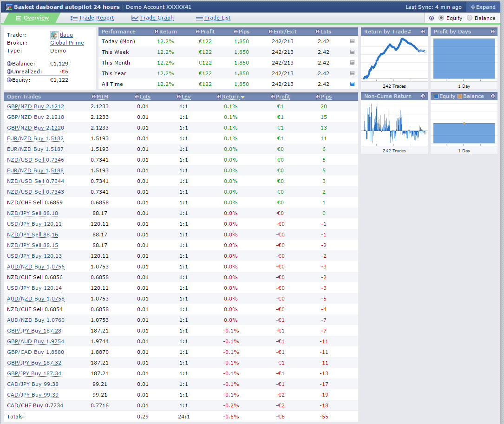The image size is (504, 424).
Task: Select the Equity radio button
Action: click(441, 18)
